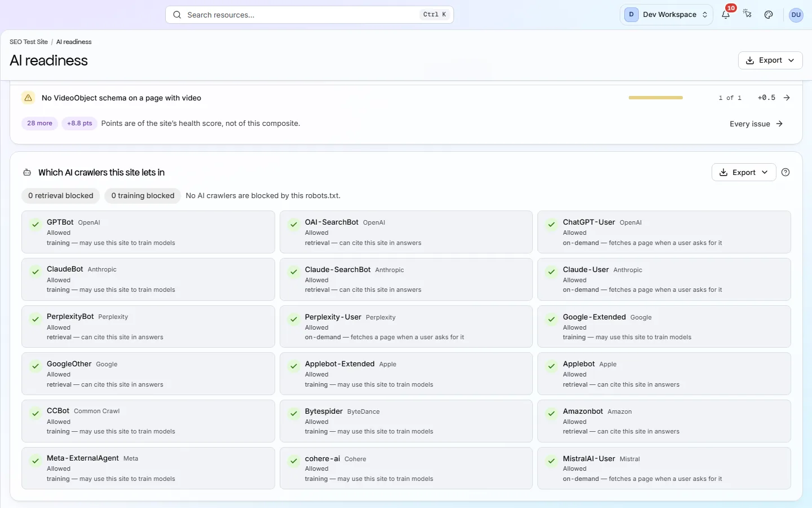Viewport: 812px width, 508px height.
Task: Select the Applebot crawler name
Action: 579,364
